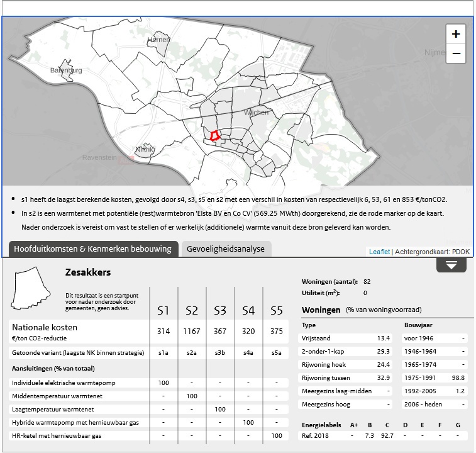476x453 pixels.
Task: Click the Wijchen label on the map
Action: pyautogui.click(x=256, y=113)
